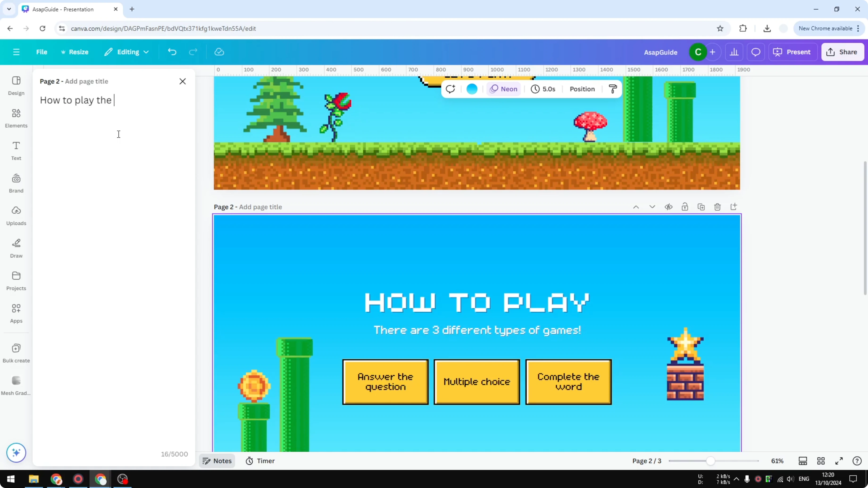Edit the AsapGuide design title
The width and height of the screenshot is (868, 488).
[x=660, y=52]
